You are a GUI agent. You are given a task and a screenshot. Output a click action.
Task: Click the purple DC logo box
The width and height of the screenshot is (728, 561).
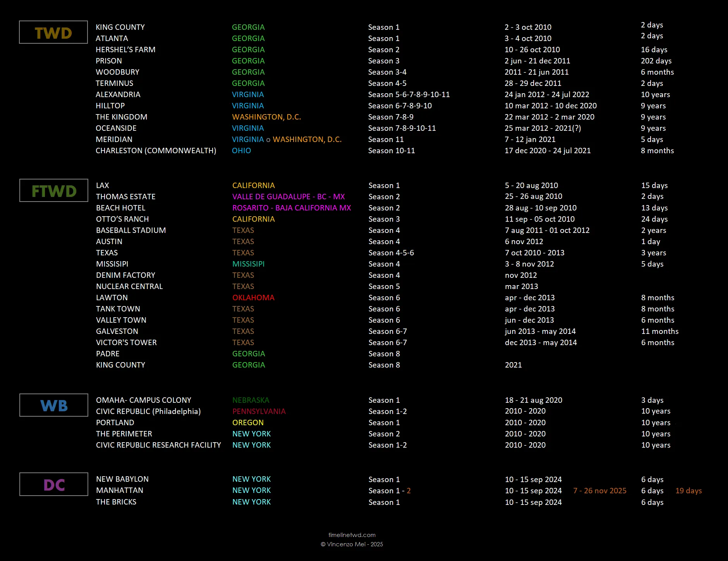54,484
